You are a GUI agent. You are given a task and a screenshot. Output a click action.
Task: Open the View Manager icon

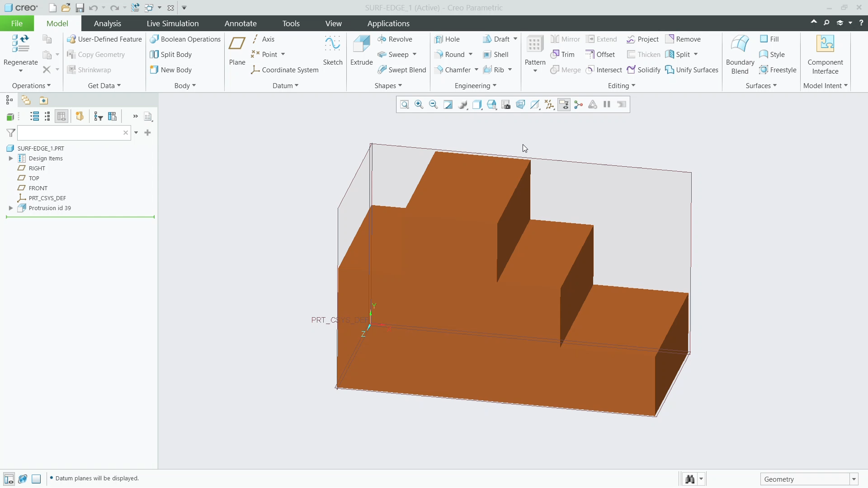click(x=506, y=105)
